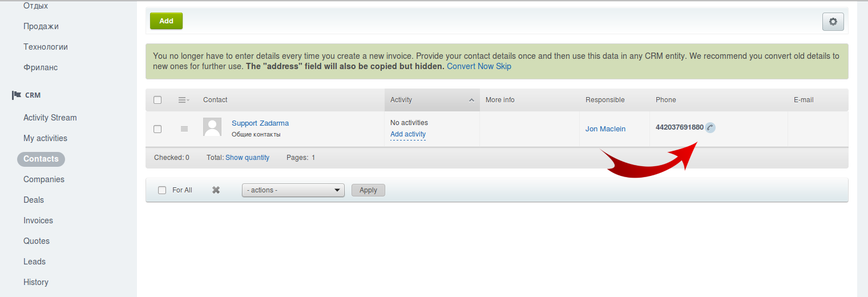Sort by the Activity column header
Image resolution: width=868 pixels, height=297 pixels.
click(x=431, y=100)
